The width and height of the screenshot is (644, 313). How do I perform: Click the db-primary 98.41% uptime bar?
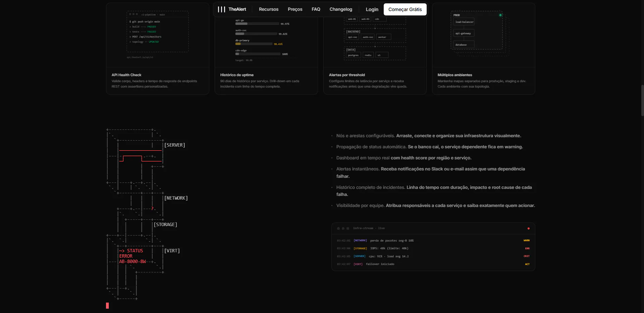(254, 44)
